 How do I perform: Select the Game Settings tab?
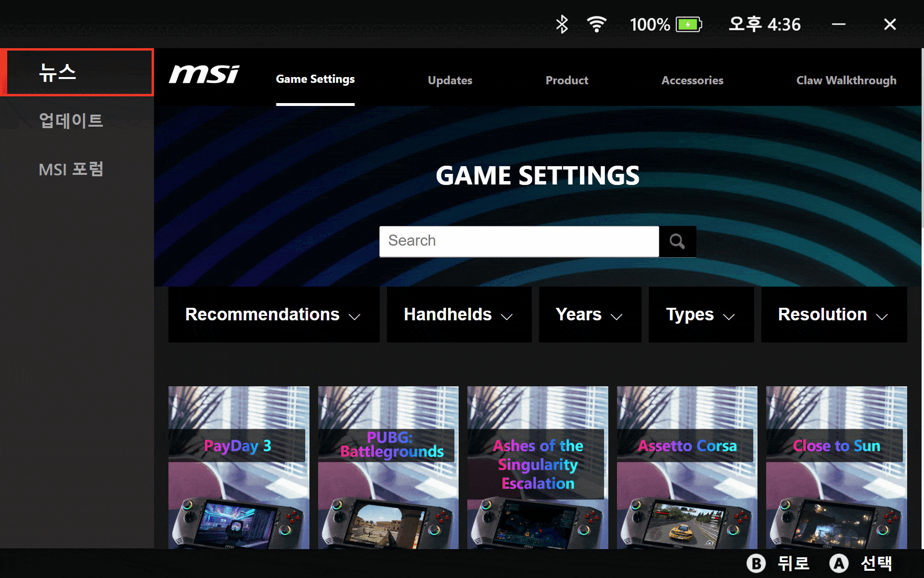(315, 79)
